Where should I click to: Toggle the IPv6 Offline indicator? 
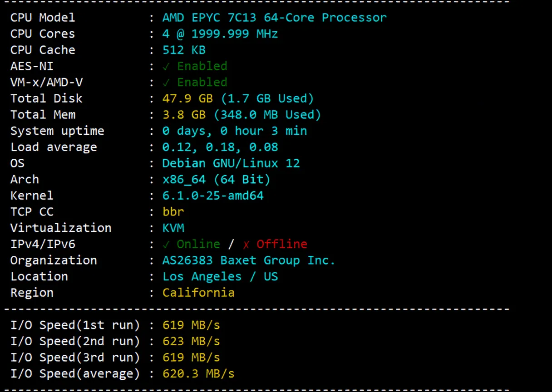281,244
